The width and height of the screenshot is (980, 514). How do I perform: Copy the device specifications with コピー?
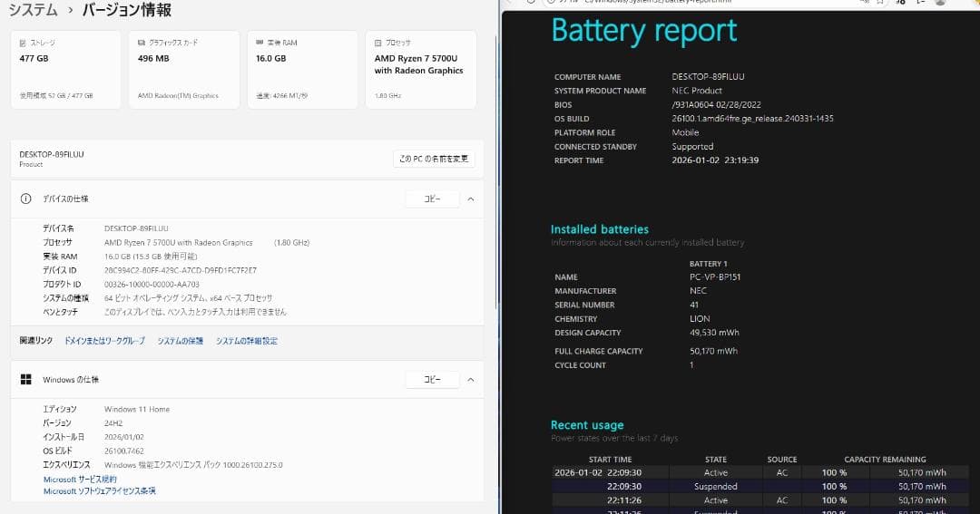(x=432, y=199)
